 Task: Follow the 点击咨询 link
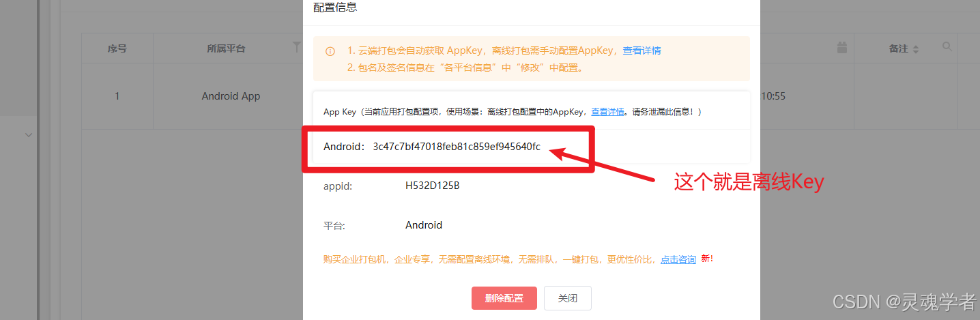click(678, 260)
